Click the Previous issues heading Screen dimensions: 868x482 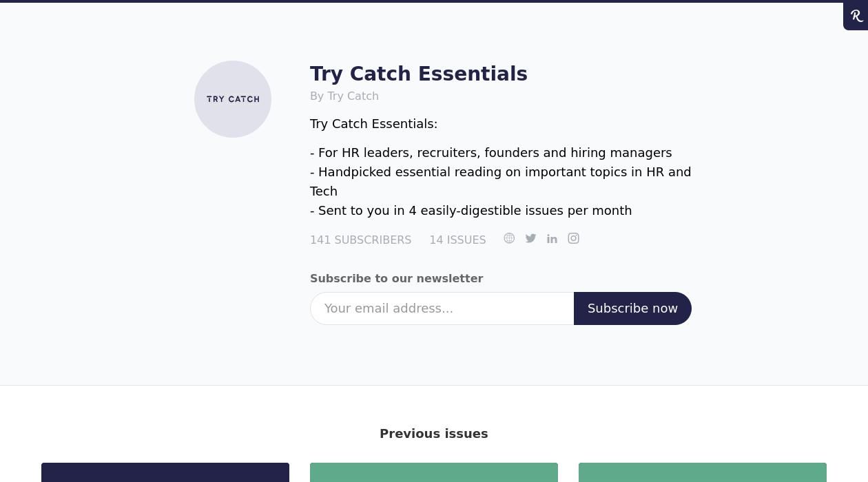(433, 434)
